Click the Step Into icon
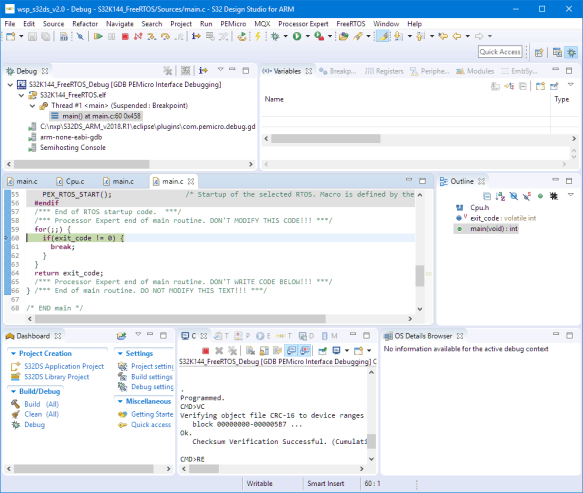Screen dimensions: 583x493 click(x=151, y=36)
